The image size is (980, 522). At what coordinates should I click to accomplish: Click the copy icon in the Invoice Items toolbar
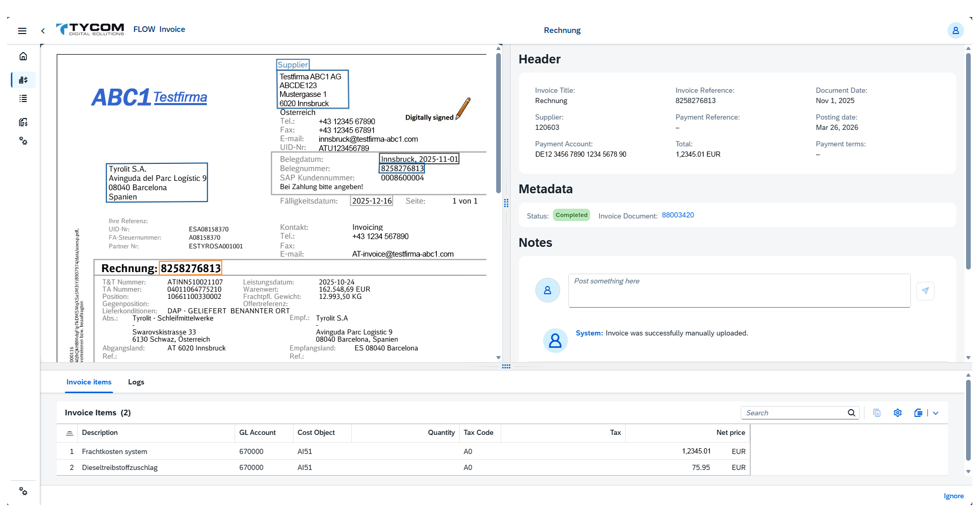876,412
